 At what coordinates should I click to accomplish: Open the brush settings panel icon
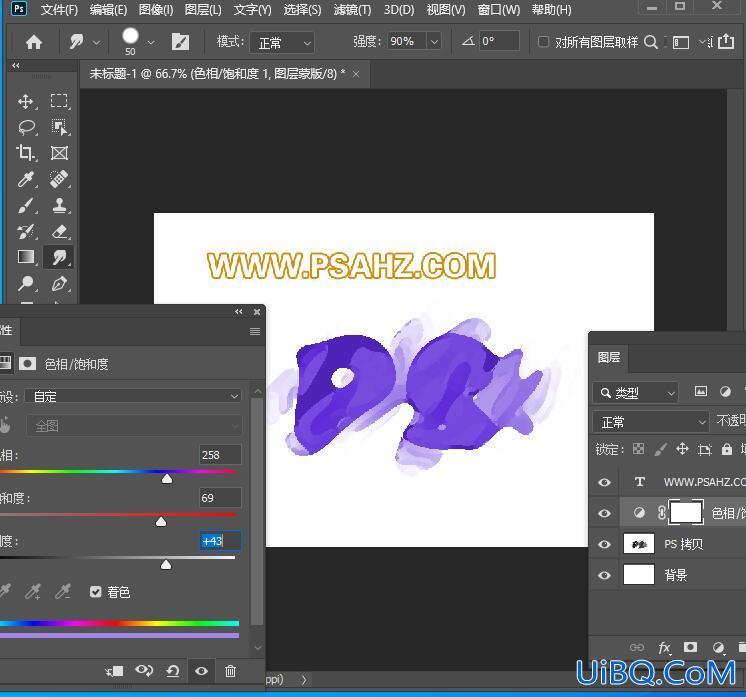tap(180, 42)
